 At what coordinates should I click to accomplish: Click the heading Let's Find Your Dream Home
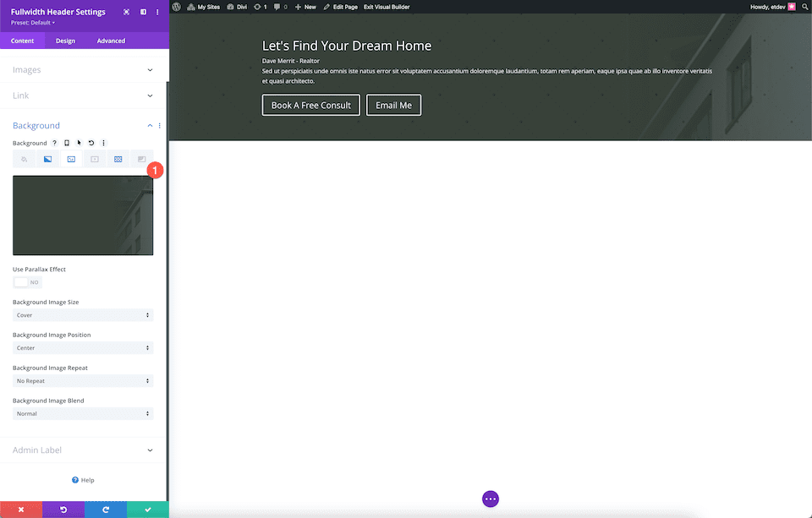click(347, 46)
